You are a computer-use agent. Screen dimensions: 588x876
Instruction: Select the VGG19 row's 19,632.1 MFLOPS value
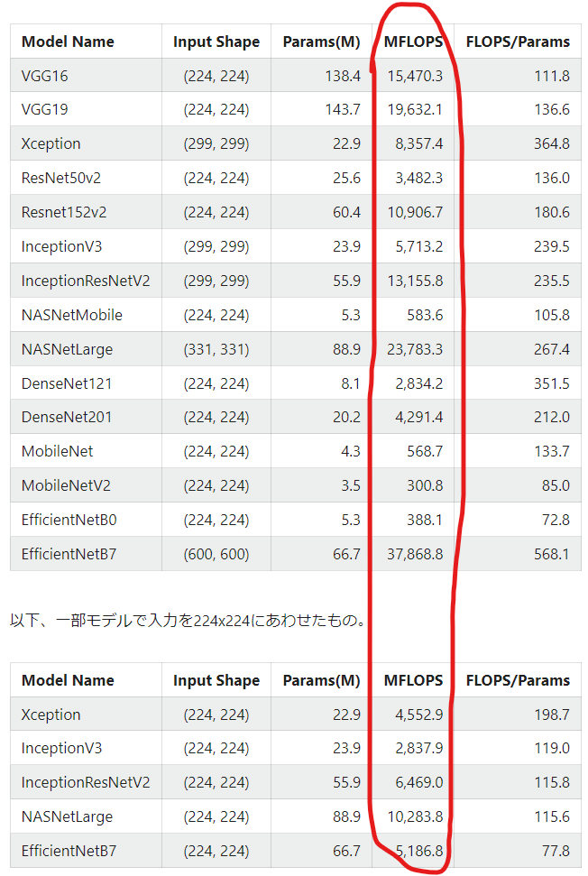[x=415, y=110]
